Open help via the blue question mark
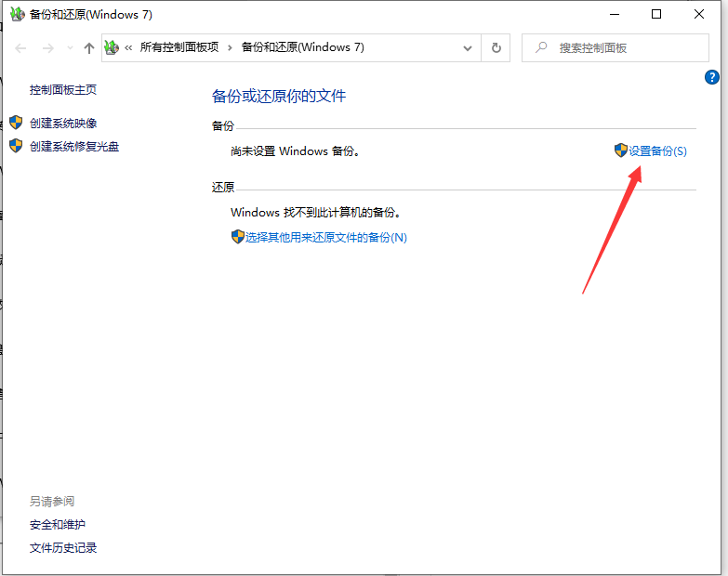The image size is (728, 576). [x=712, y=77]
